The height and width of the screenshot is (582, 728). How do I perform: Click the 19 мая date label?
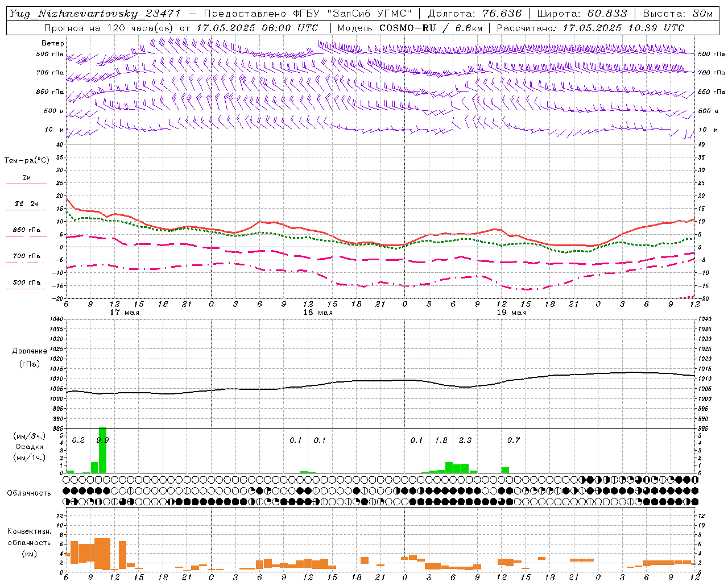point(511,313)
